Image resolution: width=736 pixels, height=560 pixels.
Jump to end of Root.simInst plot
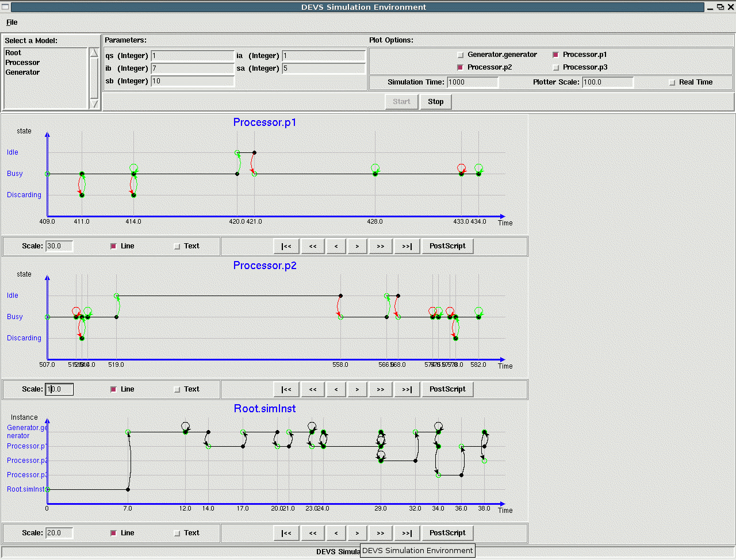407,533
